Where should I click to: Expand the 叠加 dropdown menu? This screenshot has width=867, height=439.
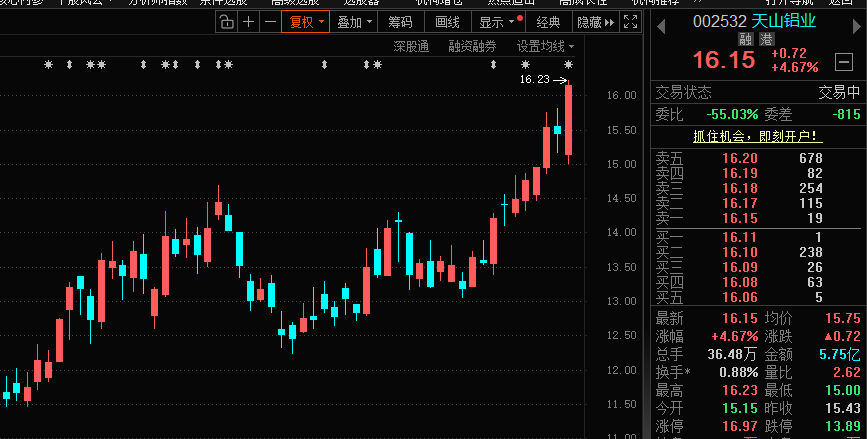(354, 21)
